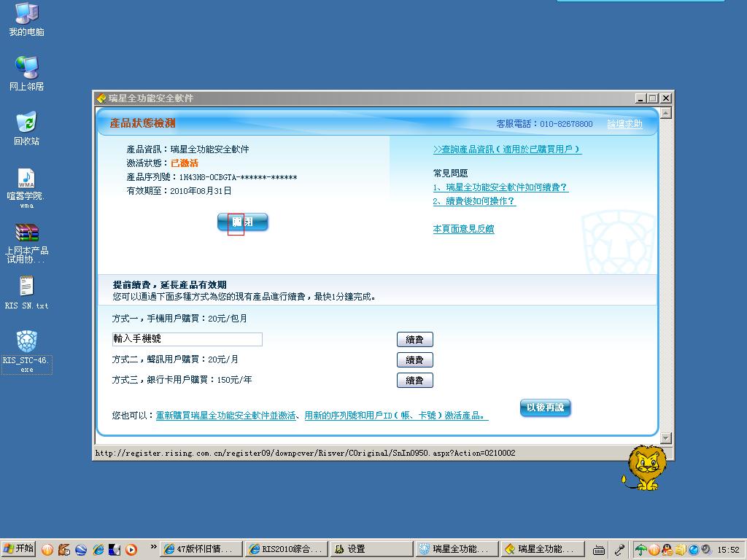The height and width of the screenshot is (560, 747).
Task: Click expiry date 2010年08月31日
Action: click(201, 191)
